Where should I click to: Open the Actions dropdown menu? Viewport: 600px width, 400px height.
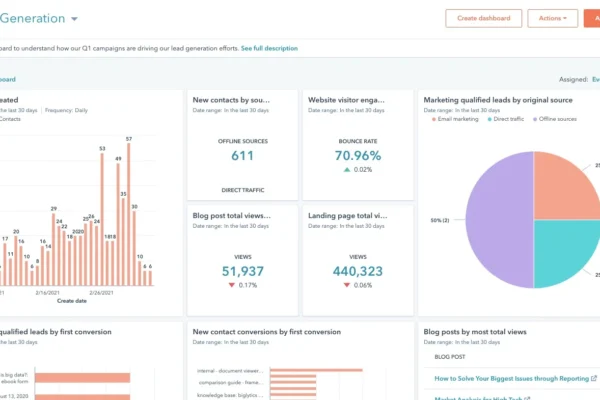tap(552, 18)
